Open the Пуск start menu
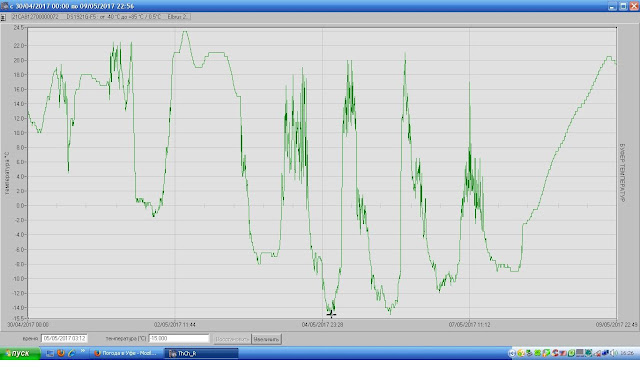This screenshot has height=375, width=640. [x=20, y=353]
